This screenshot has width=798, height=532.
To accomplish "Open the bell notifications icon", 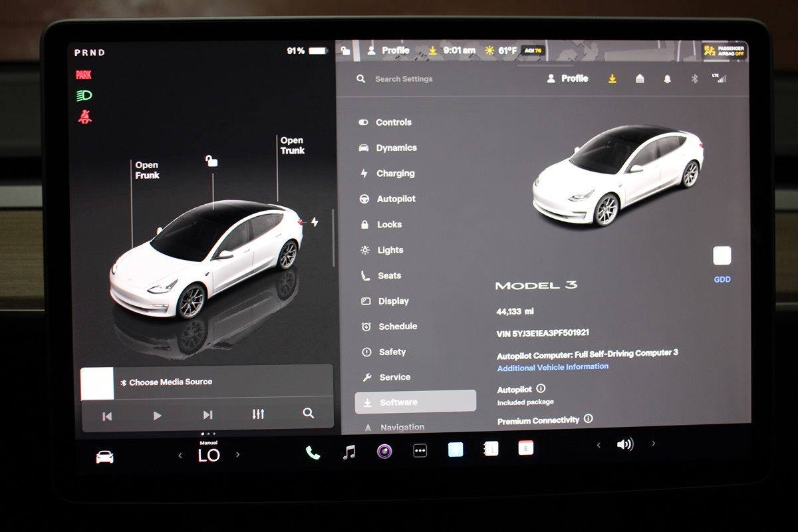I will (667, 78).
